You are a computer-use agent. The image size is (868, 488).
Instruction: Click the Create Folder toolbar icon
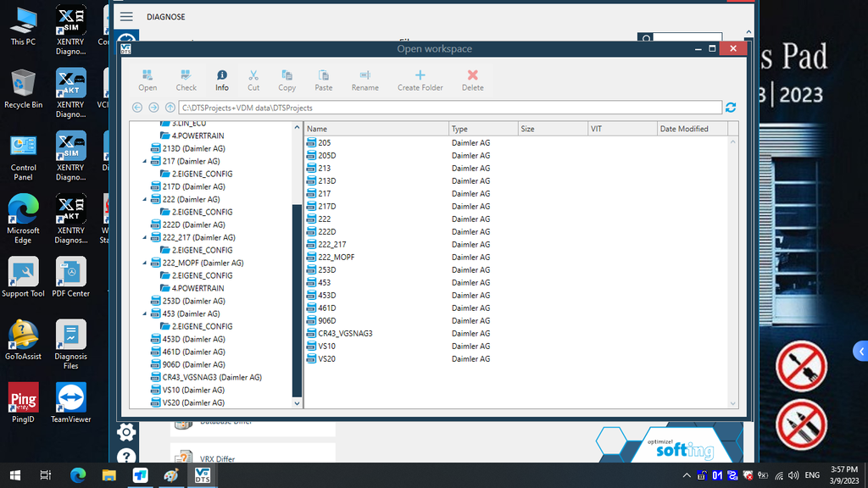click(420, 80)
